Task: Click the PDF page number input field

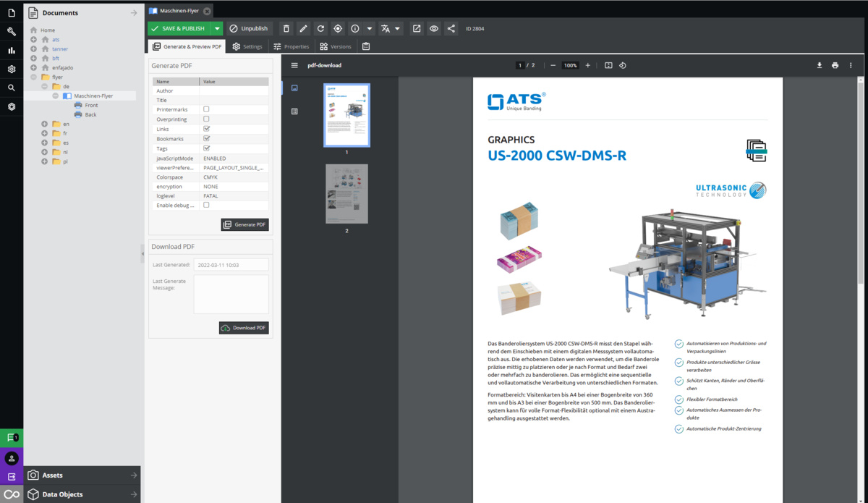Action: click(519, 65)
